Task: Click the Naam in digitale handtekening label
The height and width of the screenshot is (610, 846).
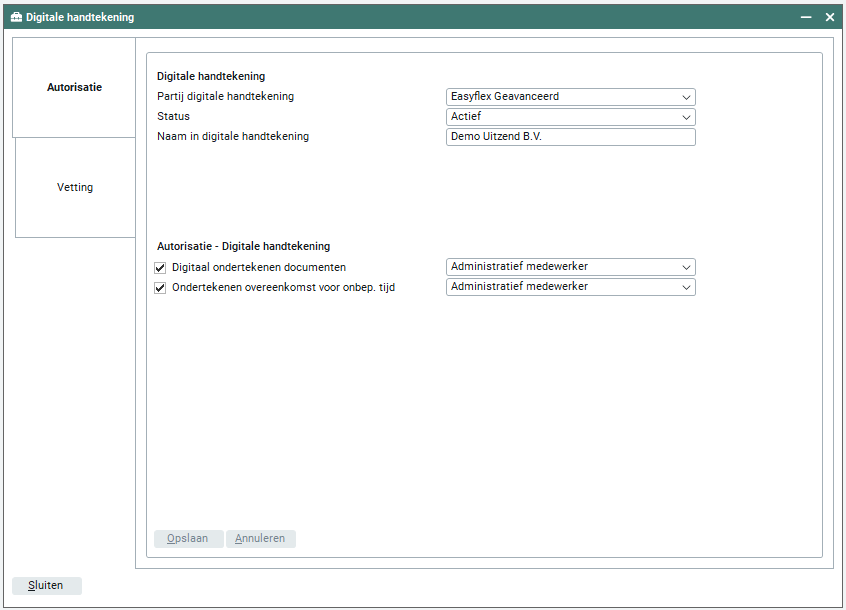Action: pos(233,137)
